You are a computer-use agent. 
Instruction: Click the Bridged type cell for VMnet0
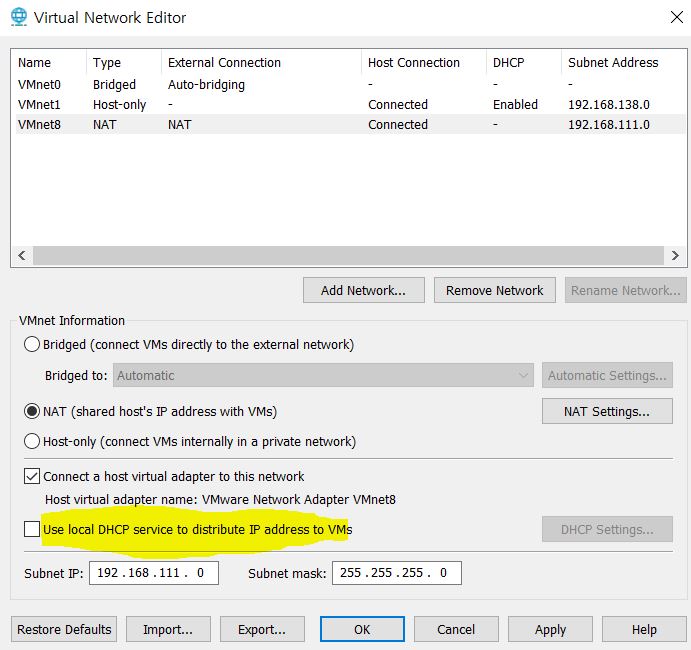point(114,84)
